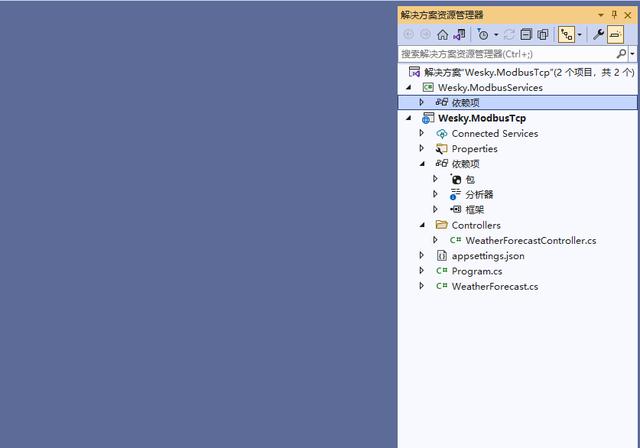The image size is (640, 448).
Task: Expand the Properties node
Action: (x=422, y=148)
